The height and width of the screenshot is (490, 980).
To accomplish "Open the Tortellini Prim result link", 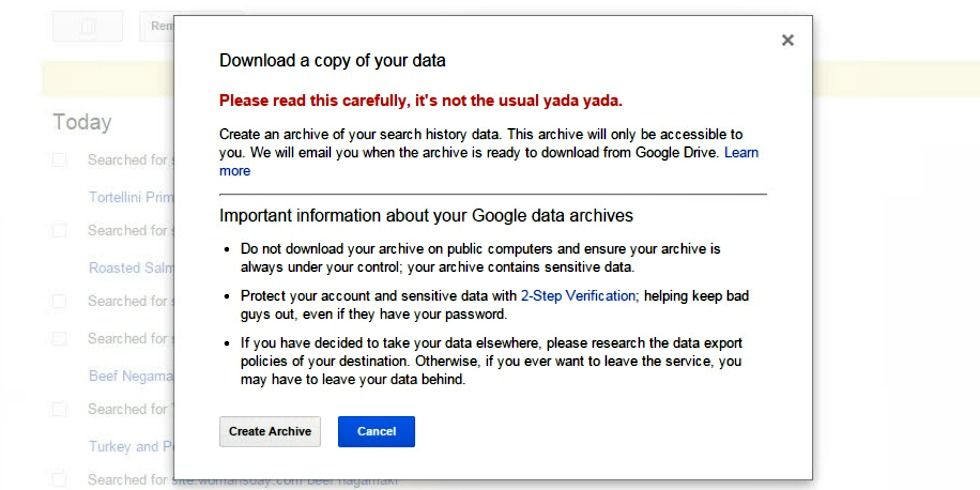I will 131,198.
